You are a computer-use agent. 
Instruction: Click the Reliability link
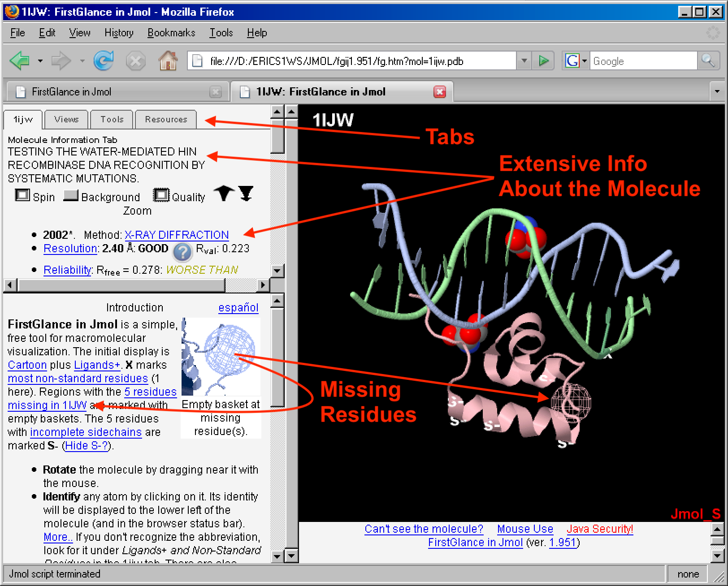point(68,270)
